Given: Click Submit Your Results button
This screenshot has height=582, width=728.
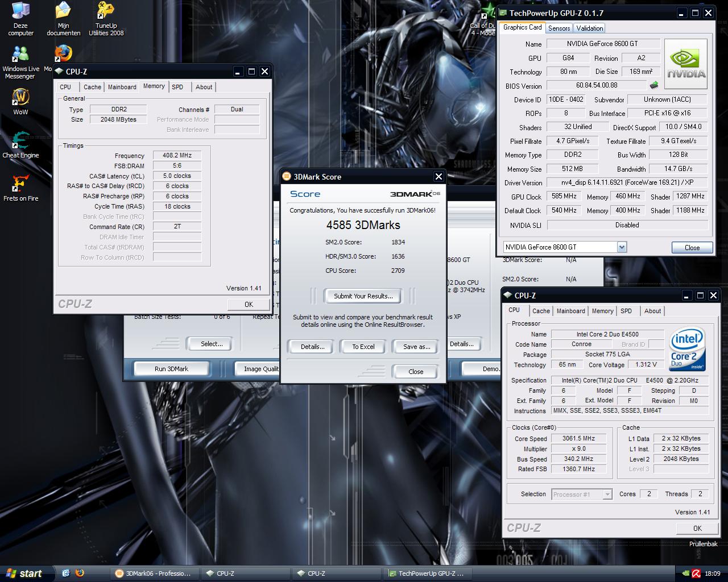Looking at the screenshot, I should coord(363,296).
